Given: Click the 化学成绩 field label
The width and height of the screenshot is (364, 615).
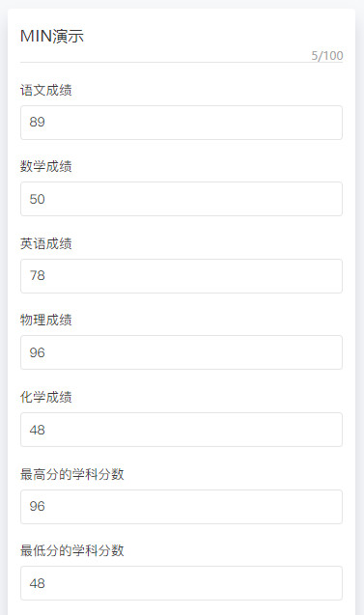Looking at the screenshot, I should pyautogui.click(x=46, y=397).
